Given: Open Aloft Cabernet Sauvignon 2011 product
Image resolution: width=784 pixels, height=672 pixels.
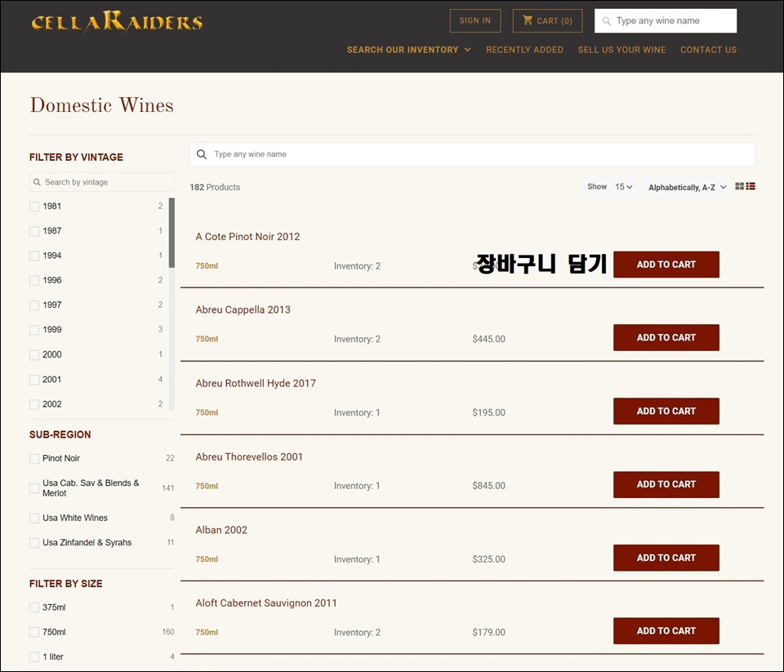Looking at the screenshot, I should coord(266,603).
